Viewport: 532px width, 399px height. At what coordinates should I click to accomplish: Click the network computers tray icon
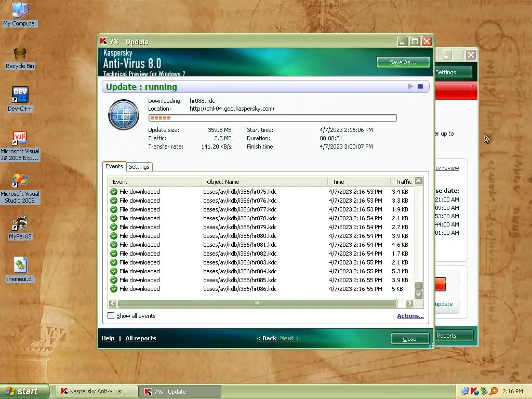[x=465, y=391]
